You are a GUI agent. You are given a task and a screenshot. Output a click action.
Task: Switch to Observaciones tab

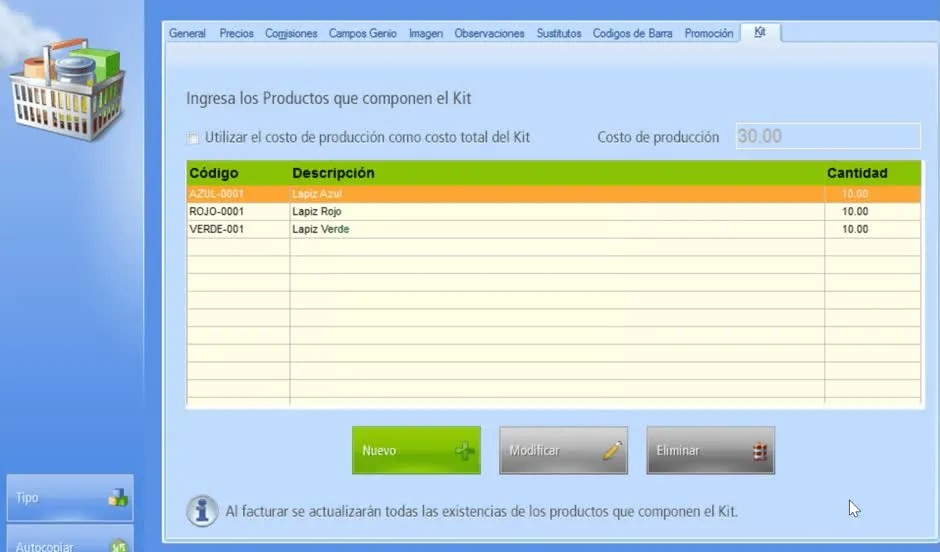(489, 34)
